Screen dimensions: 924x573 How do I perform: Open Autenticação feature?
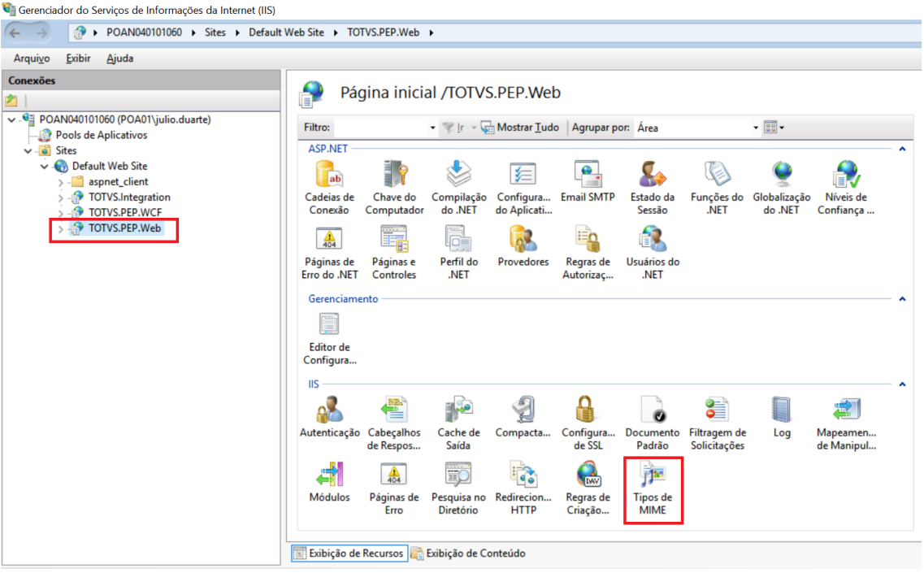tap(329, 418)
